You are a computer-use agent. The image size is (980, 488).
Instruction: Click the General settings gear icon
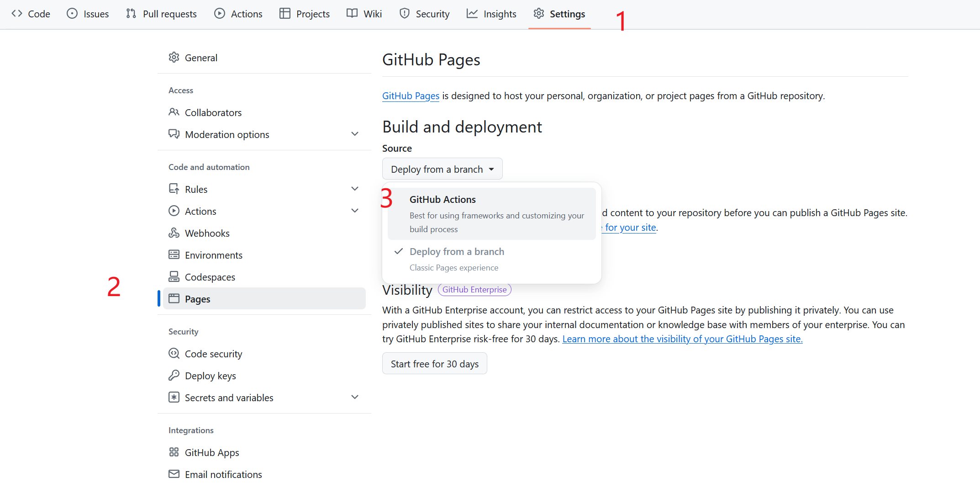pyautogui.click(x=174, y=58)
